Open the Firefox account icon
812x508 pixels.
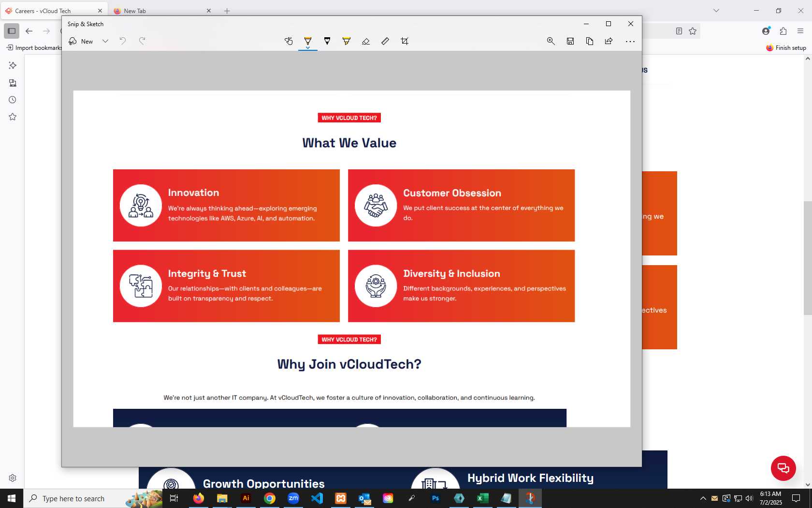pyautogui.click(x=766, y=31)
